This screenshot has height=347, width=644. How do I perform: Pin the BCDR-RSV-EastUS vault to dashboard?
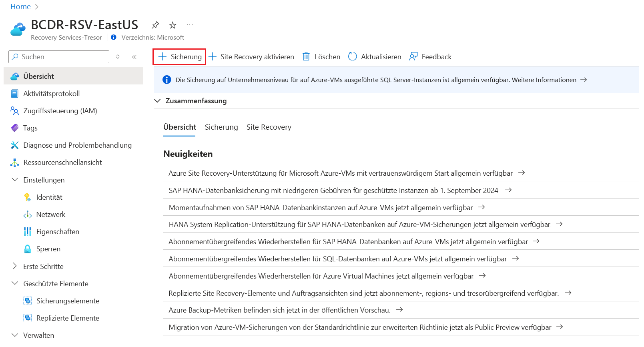155,25
